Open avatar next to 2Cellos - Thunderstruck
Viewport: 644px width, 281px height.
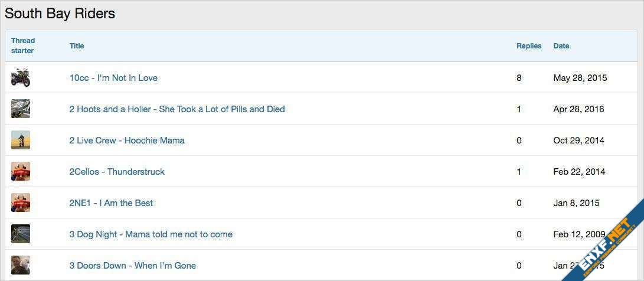21,171
